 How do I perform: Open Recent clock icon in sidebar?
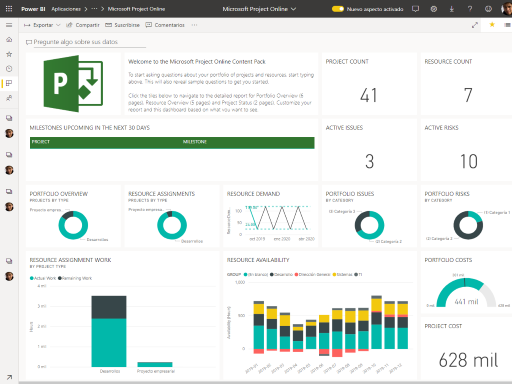tap(9, 69)
